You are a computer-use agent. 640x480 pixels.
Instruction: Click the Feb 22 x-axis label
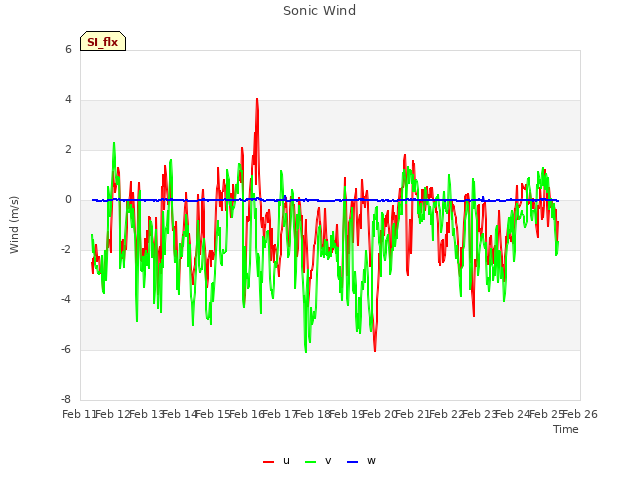446,414
